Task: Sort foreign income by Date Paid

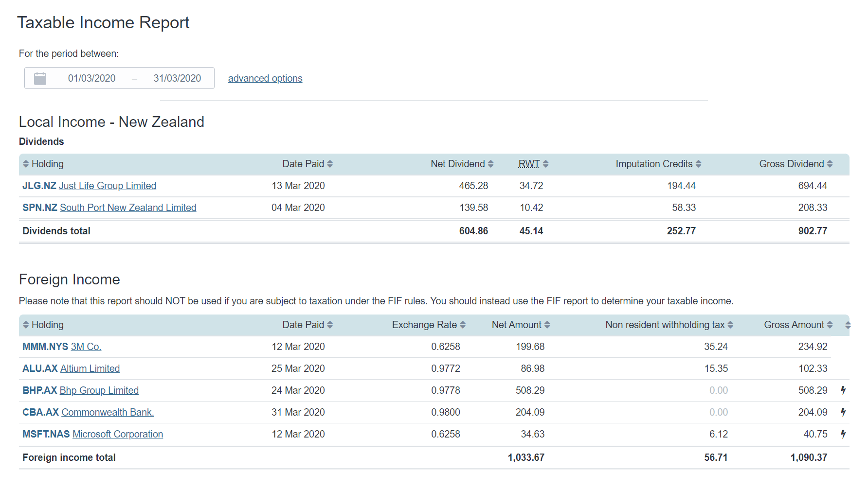Action: pos(307,325)
